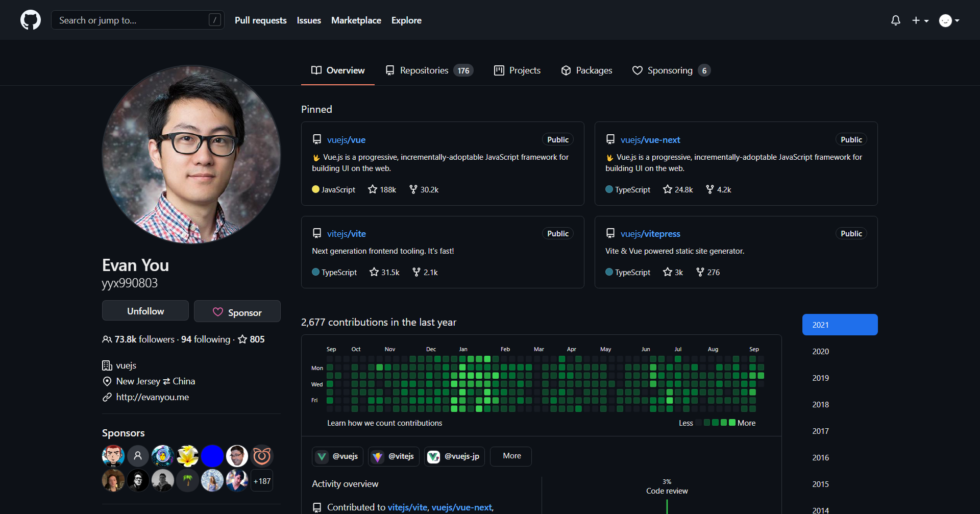Focus the Search or jump to field

(x=138, y=20)
